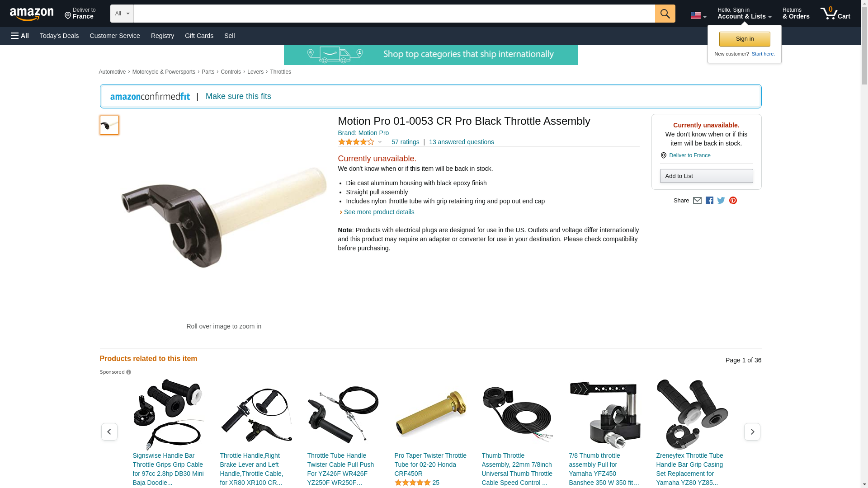Expand the US flag language selector
The height and width of the screenshot is (488, 868).
click(x=698, y=15)
